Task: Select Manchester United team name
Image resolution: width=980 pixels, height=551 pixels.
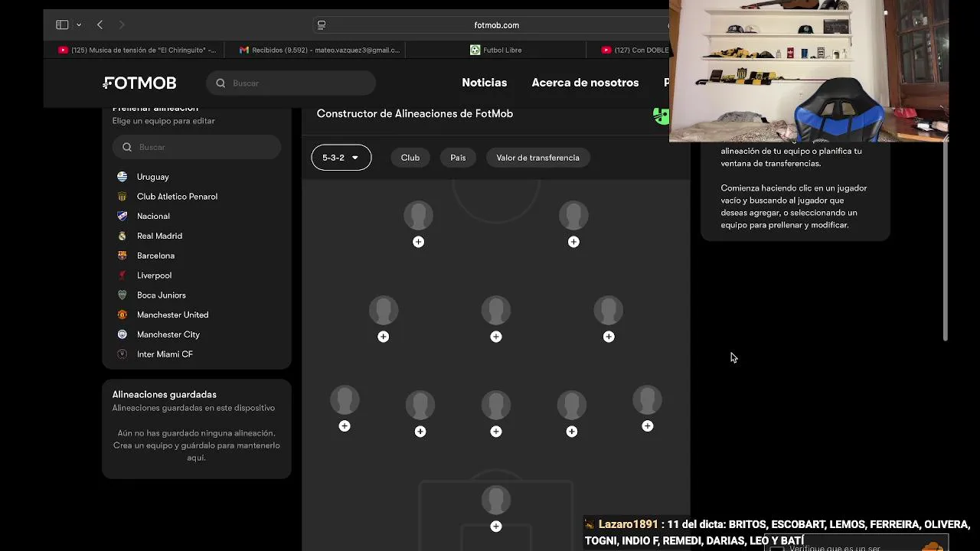Action: [172, 315]
